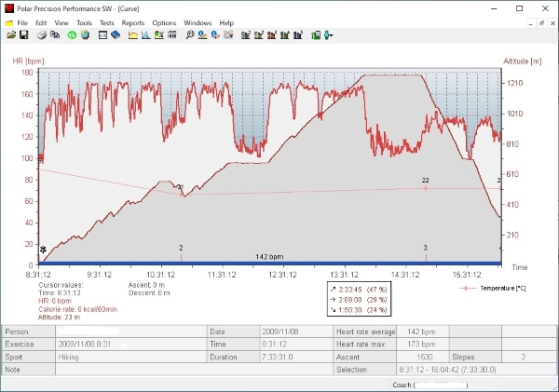The image size is (559, 392).
Task: Click the small folder icon beside File
Action: (x=9, y=23)
